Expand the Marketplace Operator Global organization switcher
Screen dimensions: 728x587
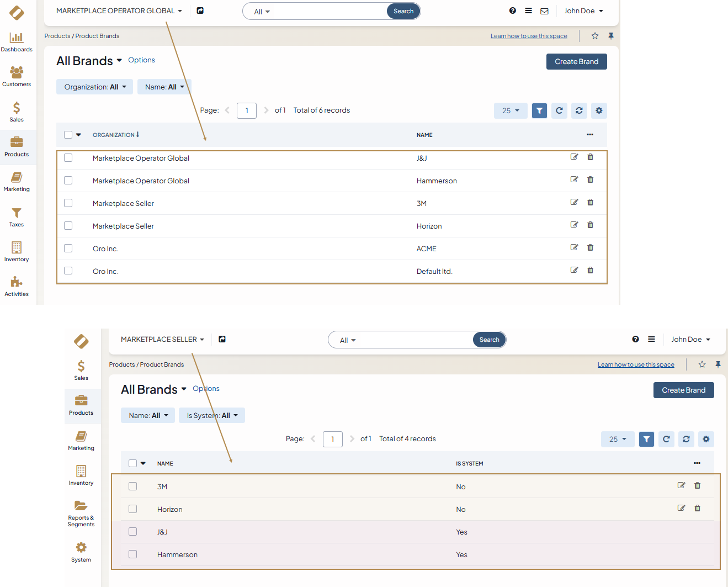point(119,11)
